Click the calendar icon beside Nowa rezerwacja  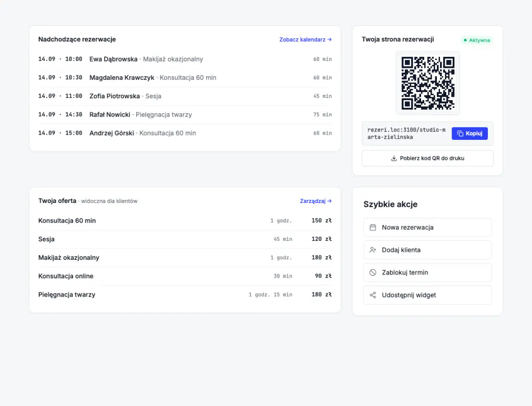(x=373, y=227)
